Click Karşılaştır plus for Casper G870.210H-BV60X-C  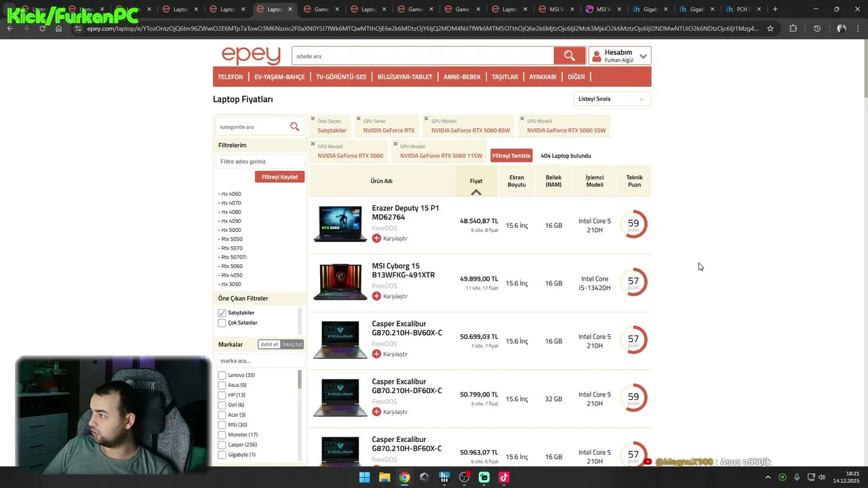[x=376, y=354]
